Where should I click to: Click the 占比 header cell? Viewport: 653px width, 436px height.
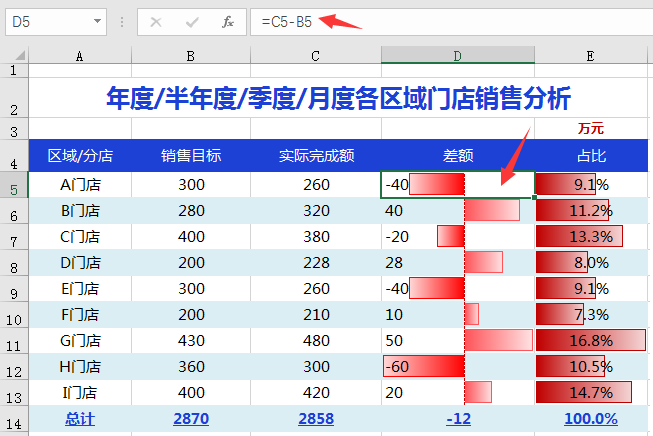(591, 156)
